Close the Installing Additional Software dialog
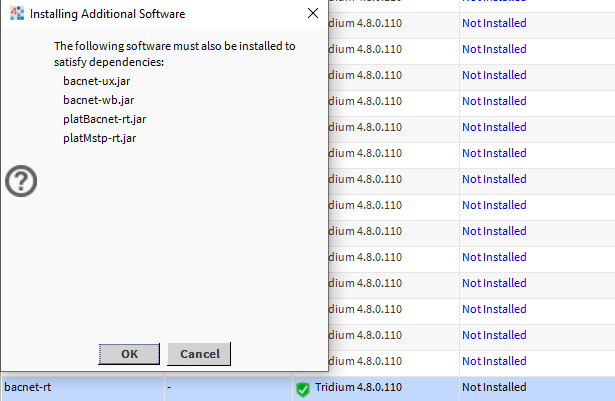Image resolution: width=615 pixels, height=401 pixels. 312,14
